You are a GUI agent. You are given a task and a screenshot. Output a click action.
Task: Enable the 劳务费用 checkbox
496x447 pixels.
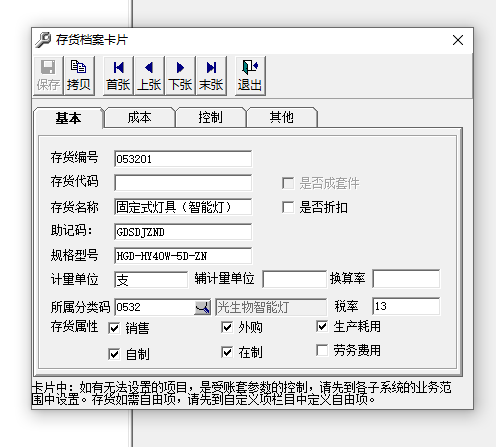pos(322,350)
